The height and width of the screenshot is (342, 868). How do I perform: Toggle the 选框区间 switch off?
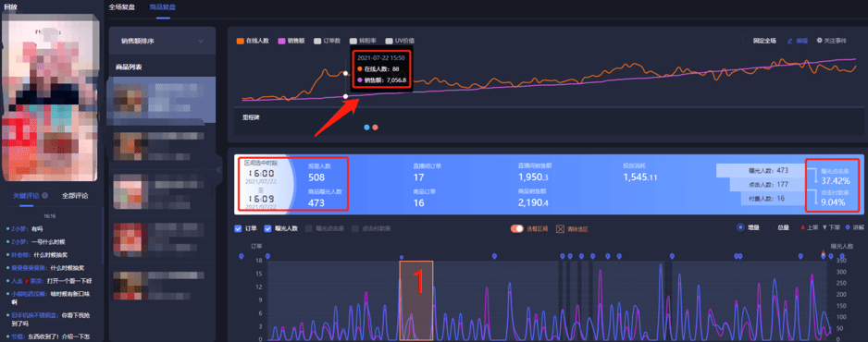pos(516,228)
